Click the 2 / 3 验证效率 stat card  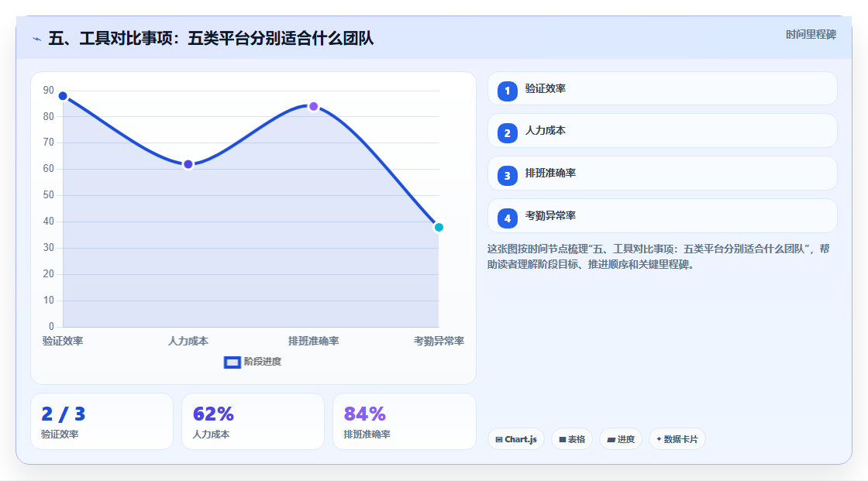click(102, 421)
